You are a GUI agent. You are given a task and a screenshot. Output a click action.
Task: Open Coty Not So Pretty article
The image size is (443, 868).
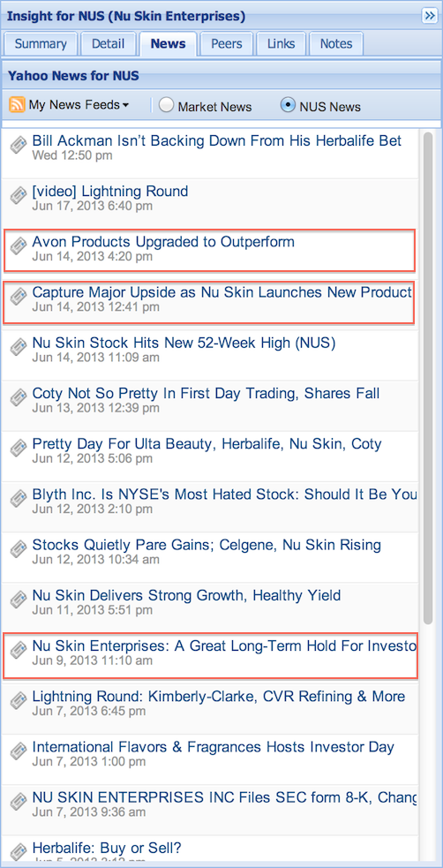[206, 394]
